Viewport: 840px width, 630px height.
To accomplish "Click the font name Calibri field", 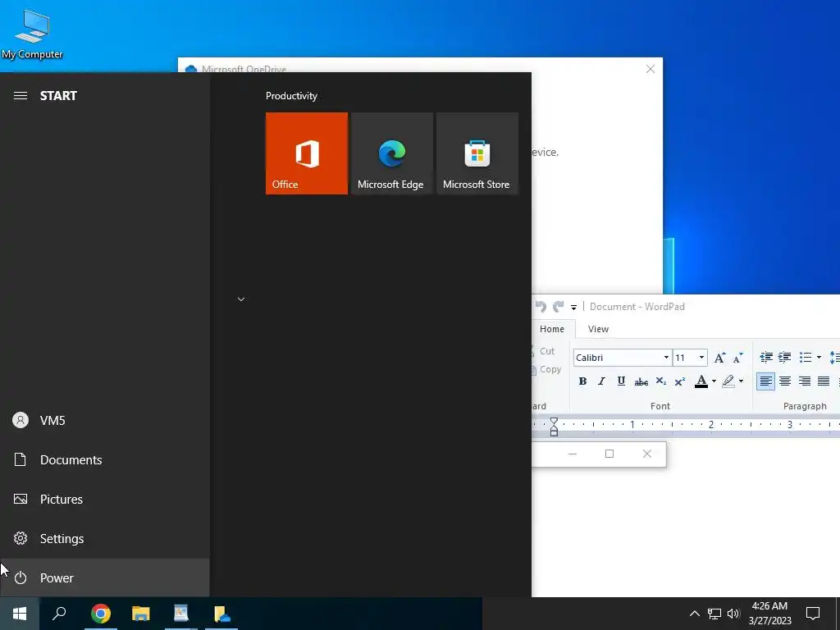I will (618, 358).
